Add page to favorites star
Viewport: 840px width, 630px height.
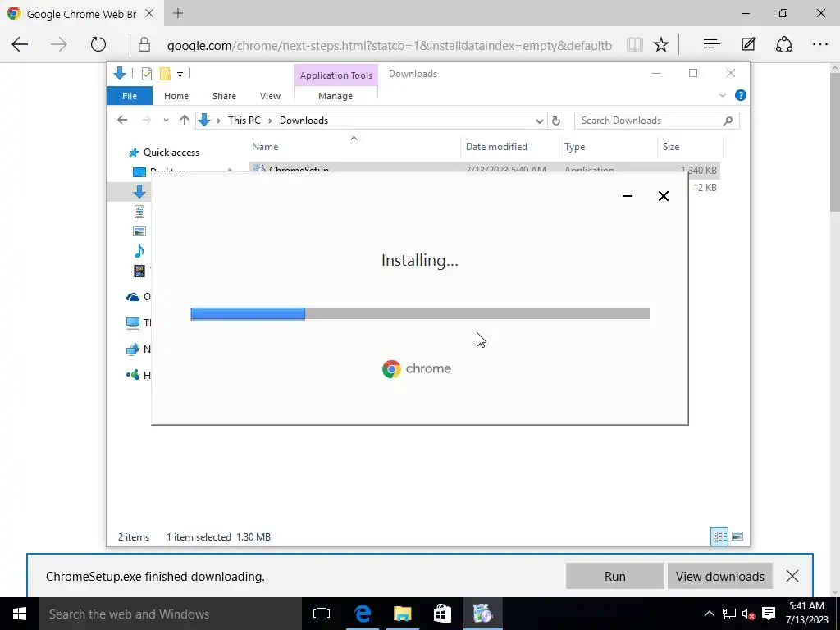click(x=661, y=45)
